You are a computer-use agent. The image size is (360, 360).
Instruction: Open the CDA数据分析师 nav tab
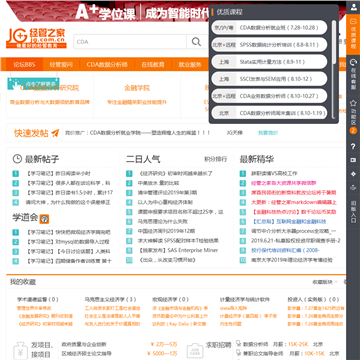point(107,64)
